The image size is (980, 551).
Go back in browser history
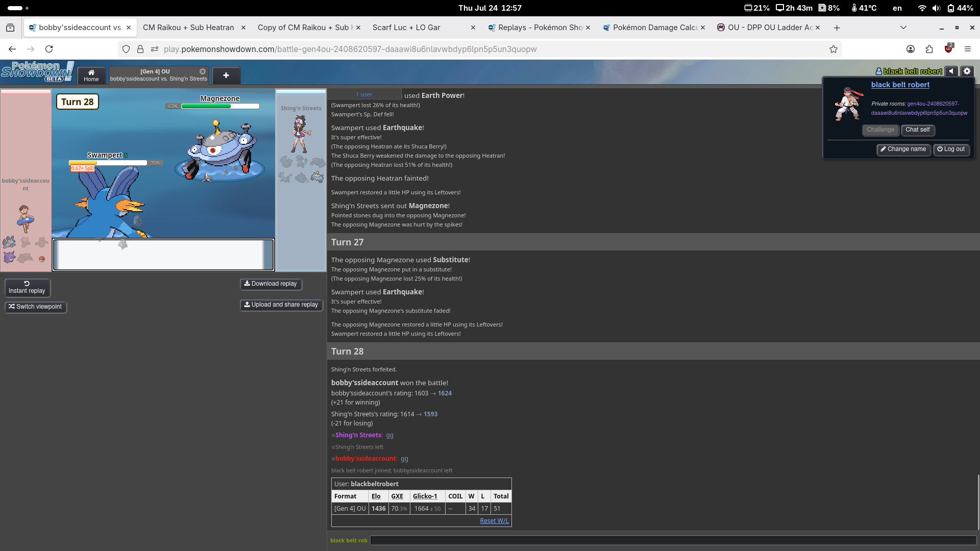[12, 49]
